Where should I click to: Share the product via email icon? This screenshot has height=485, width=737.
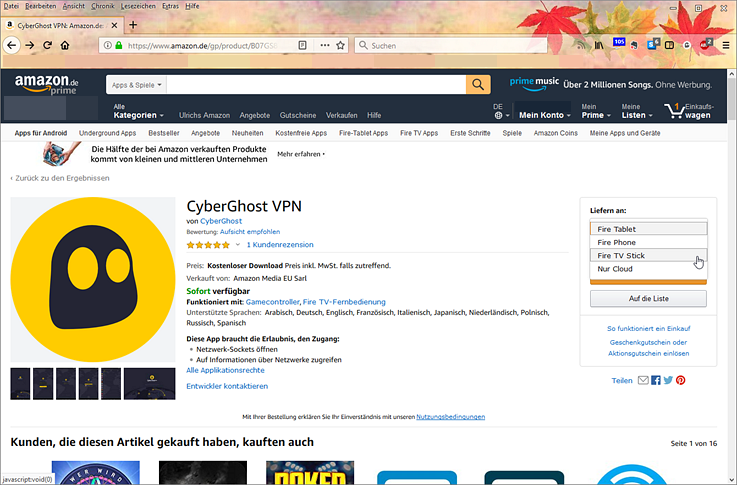(643, 380)
